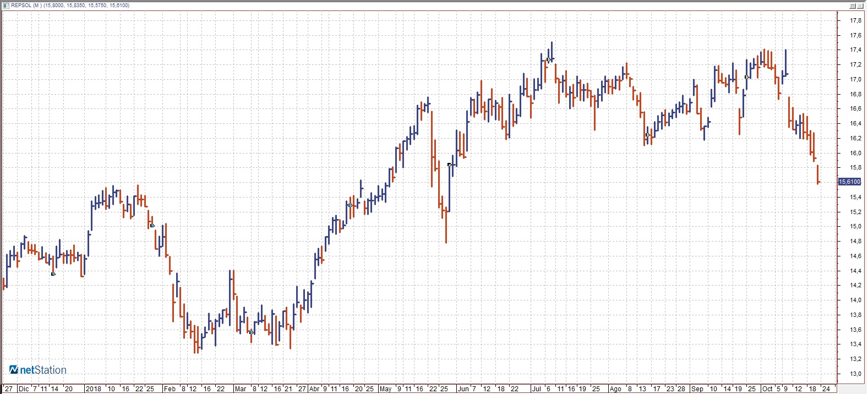Click the Dic month label on time axis
Screen dimensions: 868x394
(24, 388)
